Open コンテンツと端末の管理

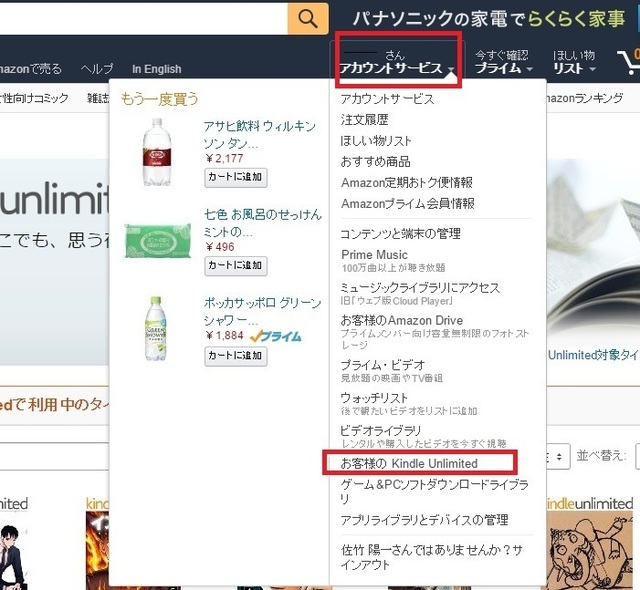[x=400, y=234]
